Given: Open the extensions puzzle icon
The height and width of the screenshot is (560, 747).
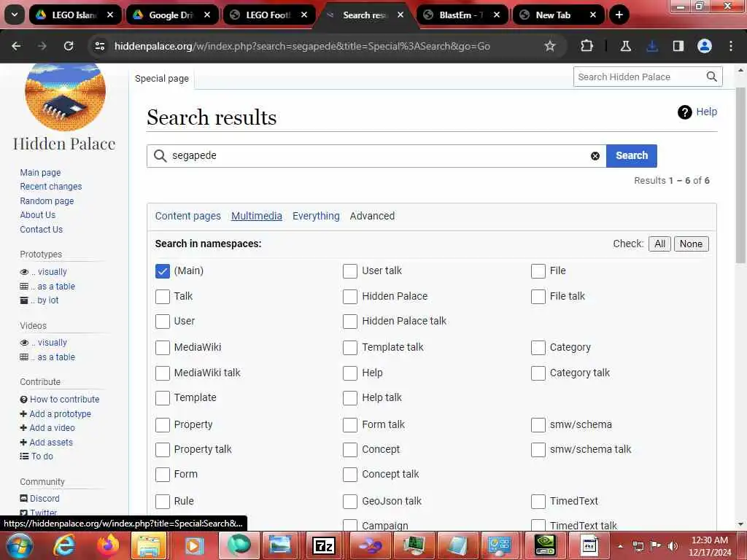Looking at the screenshot, I should click(x=587, y=46).
